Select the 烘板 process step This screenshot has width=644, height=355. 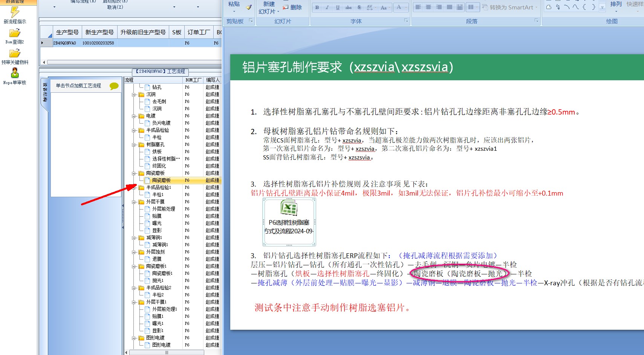pos(157,151)
